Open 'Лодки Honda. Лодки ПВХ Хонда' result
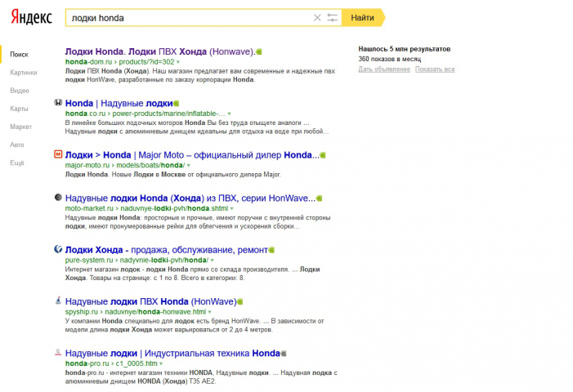The height and width of the screenshot is (392, 573). (160, 51)
